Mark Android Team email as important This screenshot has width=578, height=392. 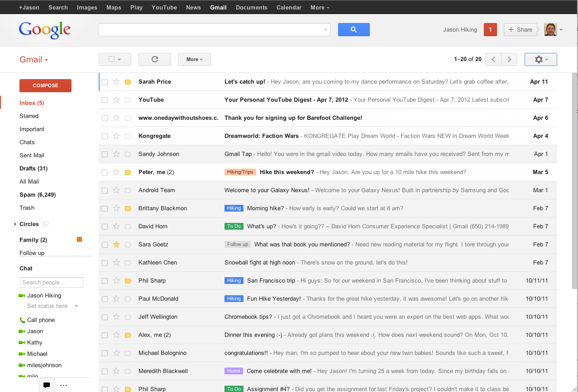128,190
